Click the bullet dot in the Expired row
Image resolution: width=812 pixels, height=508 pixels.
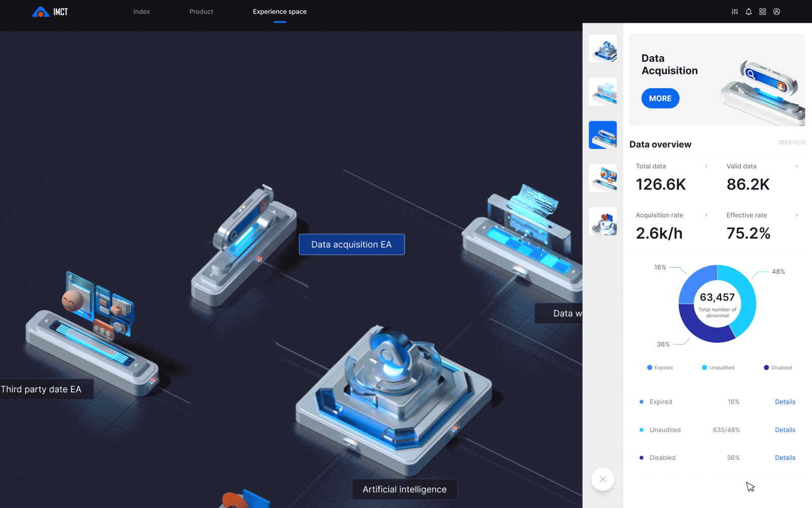pos(641,402)
